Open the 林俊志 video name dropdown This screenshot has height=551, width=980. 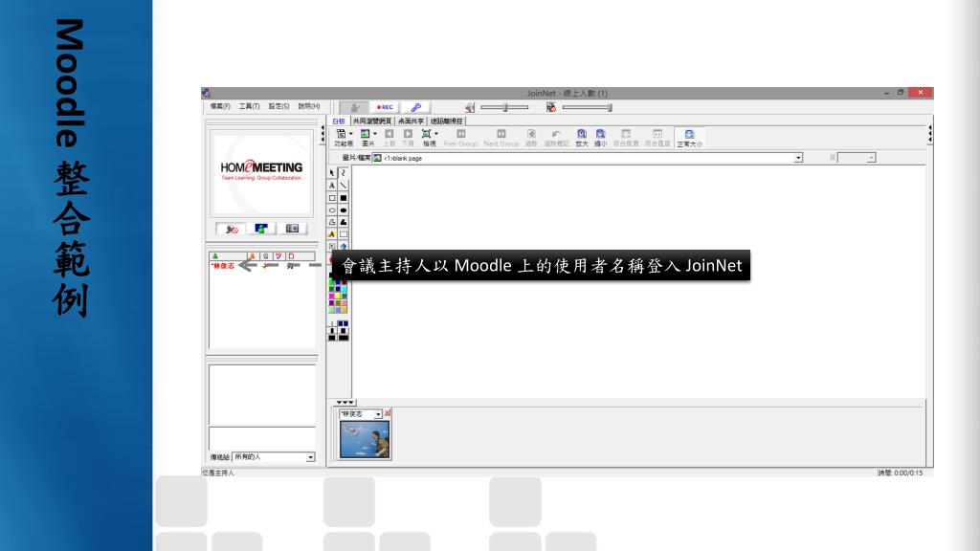click(377, 414)
